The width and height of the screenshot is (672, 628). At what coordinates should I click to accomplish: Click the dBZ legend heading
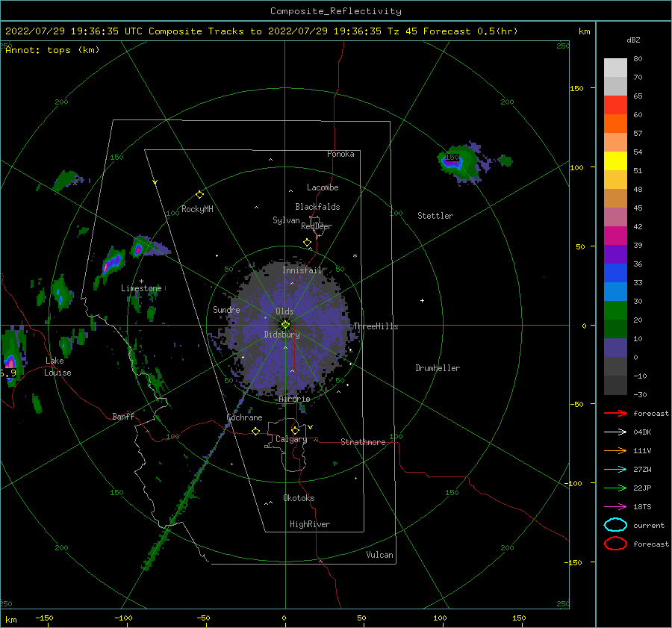click(x=633, y=40)
